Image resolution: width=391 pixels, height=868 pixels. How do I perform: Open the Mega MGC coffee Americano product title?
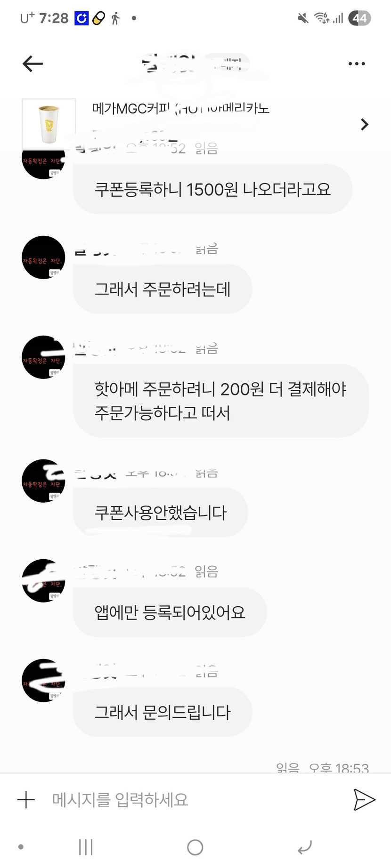[181, 109]
